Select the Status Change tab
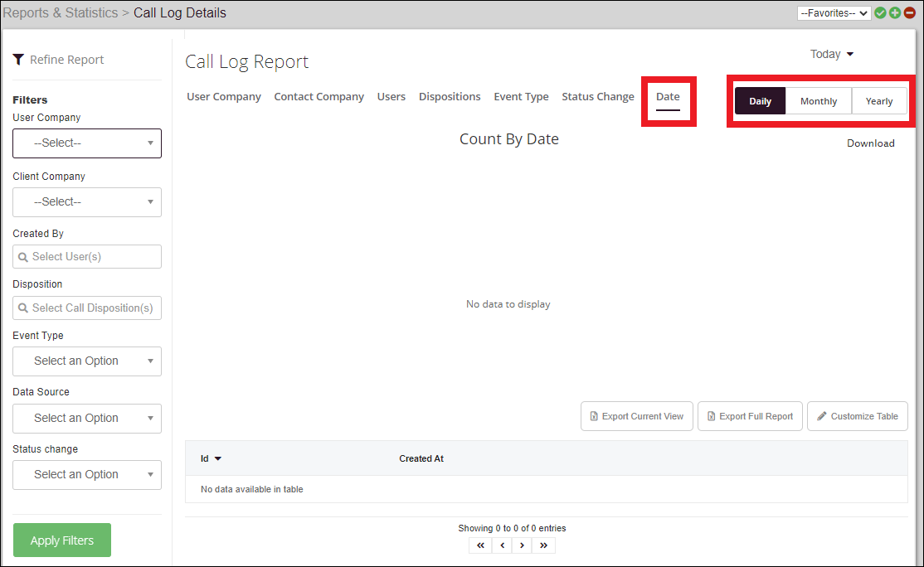Image resolution: width=924 pixels, height=567 pixels. pos(598,96)
